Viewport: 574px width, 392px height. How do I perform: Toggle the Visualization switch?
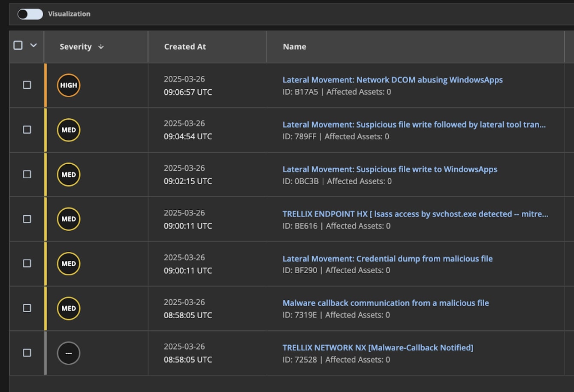30,14
